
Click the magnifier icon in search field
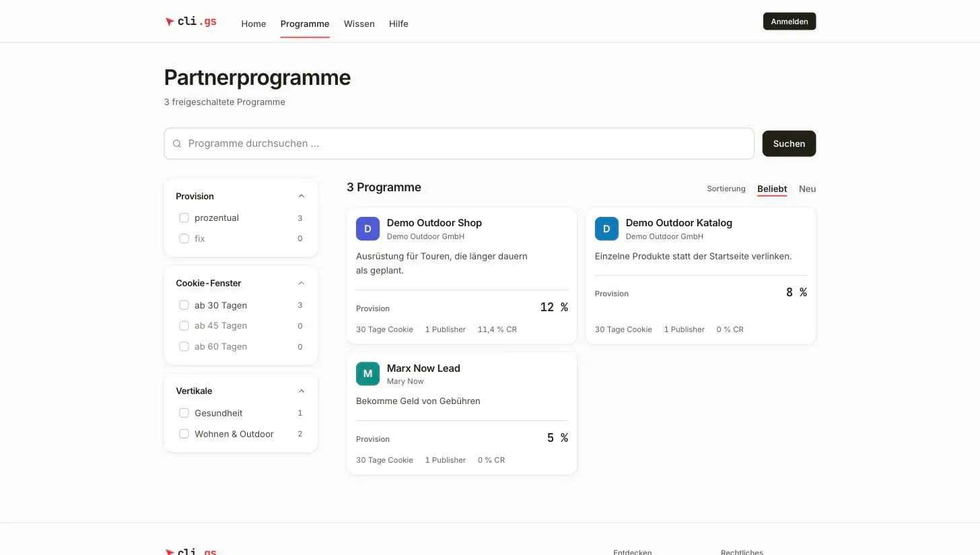point(177,143)
